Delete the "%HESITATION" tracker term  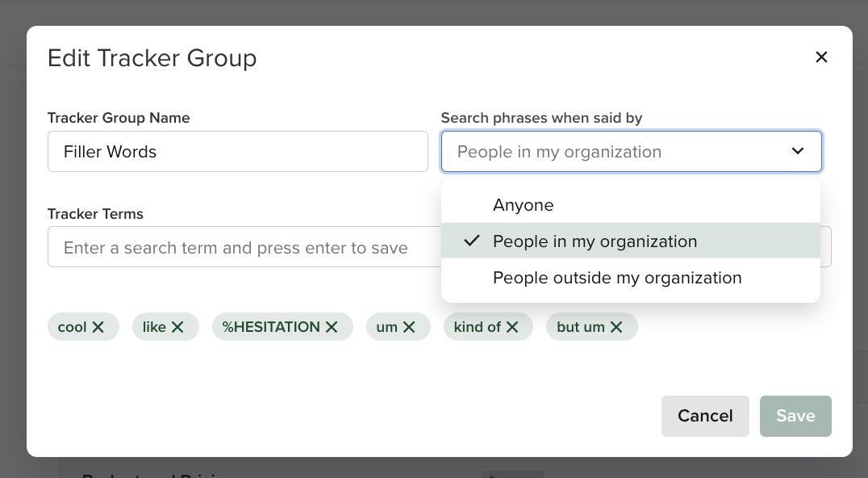330,327
